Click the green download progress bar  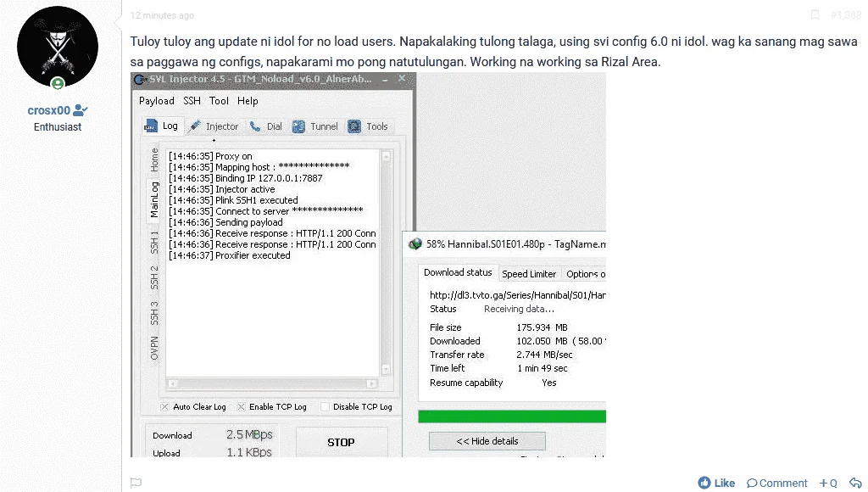click(x=512, y=417)
